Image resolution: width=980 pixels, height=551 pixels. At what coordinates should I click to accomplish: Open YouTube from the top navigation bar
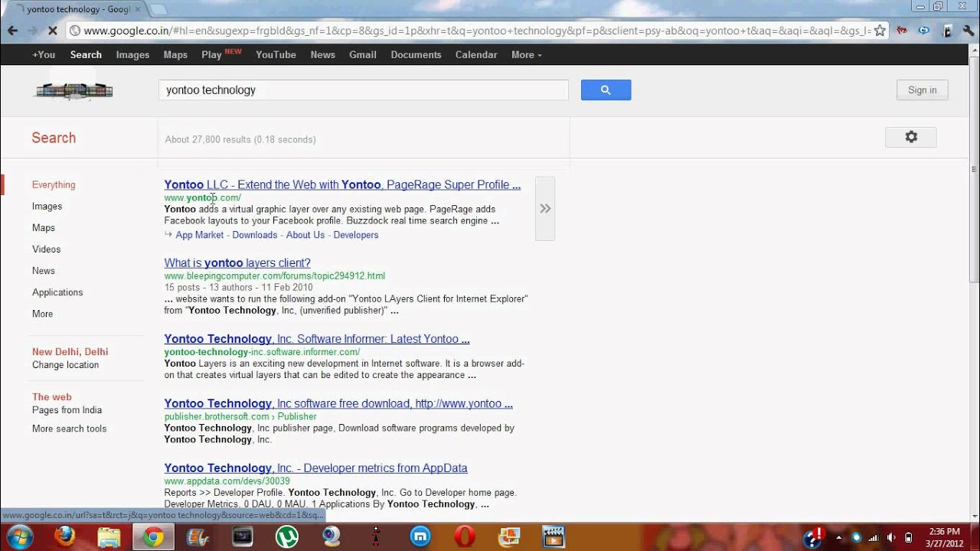click(276, 54)
